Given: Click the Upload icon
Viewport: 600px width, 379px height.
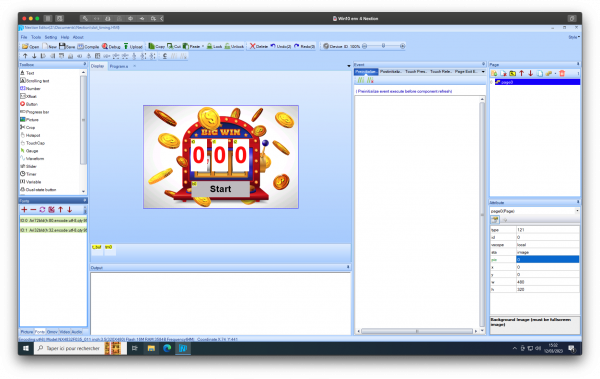Looking at the screenshot, I should click(133, 46).
